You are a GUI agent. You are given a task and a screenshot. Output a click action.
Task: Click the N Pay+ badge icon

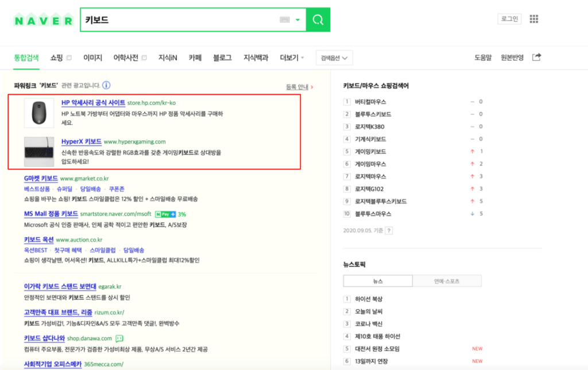(x=165, y=214)
